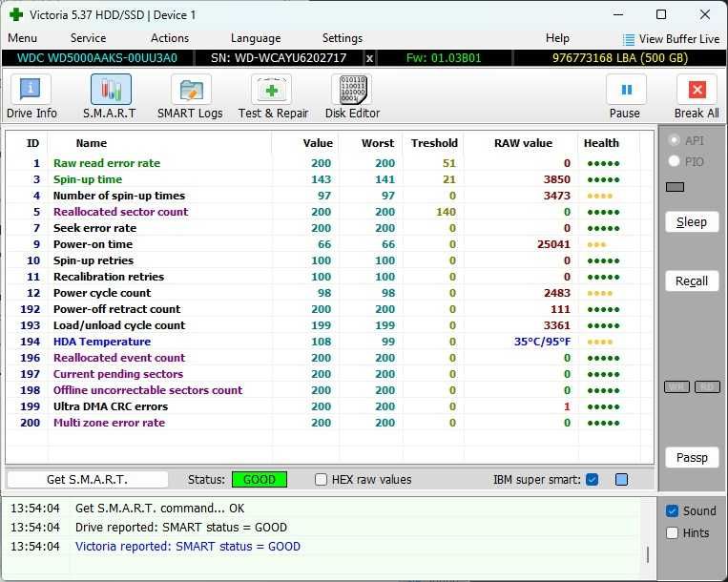The height and width of the screenshot is (582, 728).
Task: Click the Name column header
Action: pos(91,143)
